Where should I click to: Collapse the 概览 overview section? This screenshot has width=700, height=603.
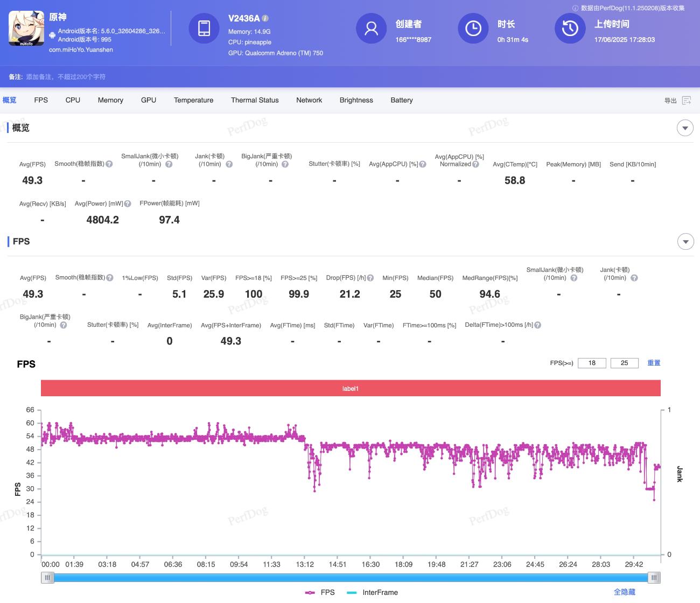click(x=685, y=128)
